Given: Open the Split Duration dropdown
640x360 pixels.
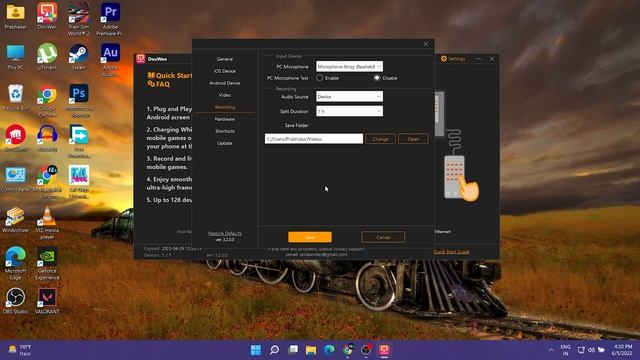Looking at the screenshot, I should pyautogui.click(x=349, y=111).
